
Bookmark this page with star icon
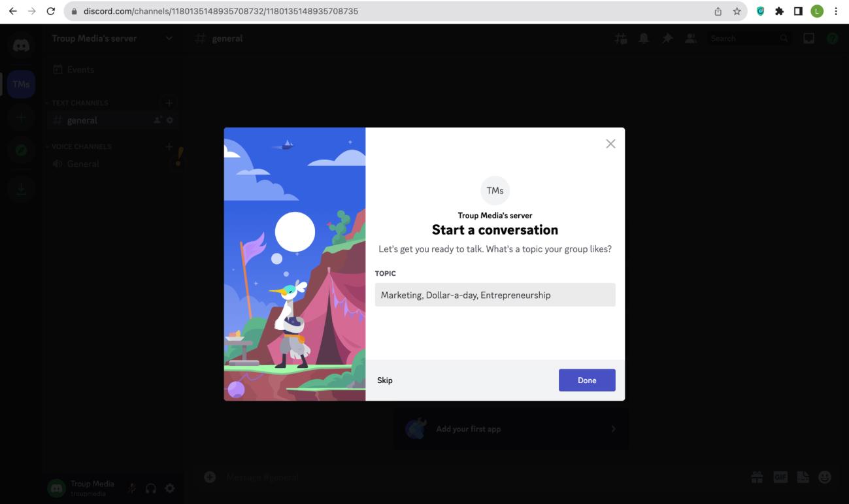click(737, 11)
